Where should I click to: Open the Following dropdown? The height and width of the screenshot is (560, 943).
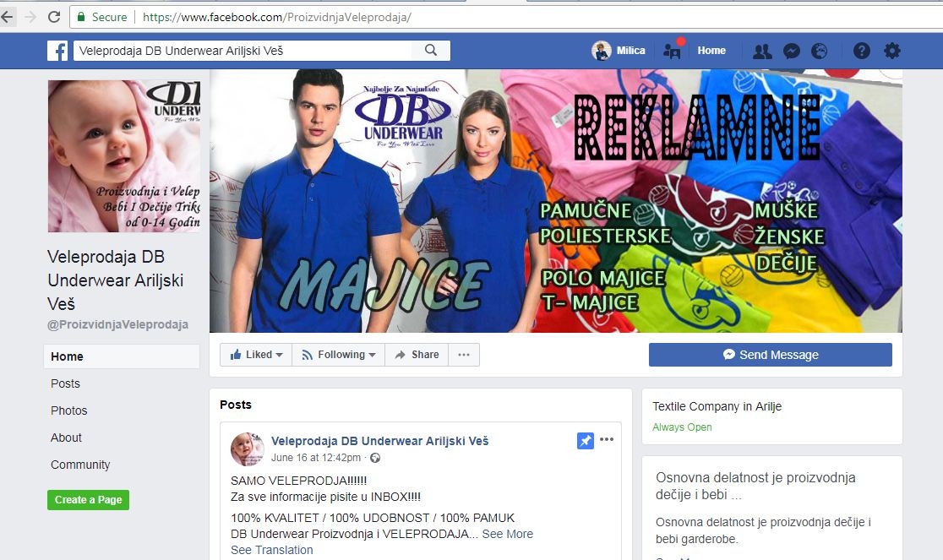pyautogui.click(x=339, y=355)
